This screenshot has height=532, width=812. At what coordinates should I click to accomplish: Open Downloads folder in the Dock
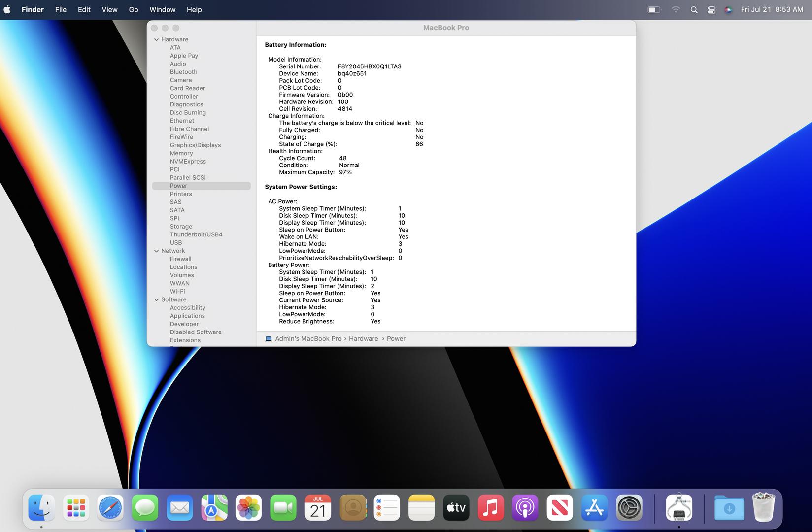tap(729, 508)
